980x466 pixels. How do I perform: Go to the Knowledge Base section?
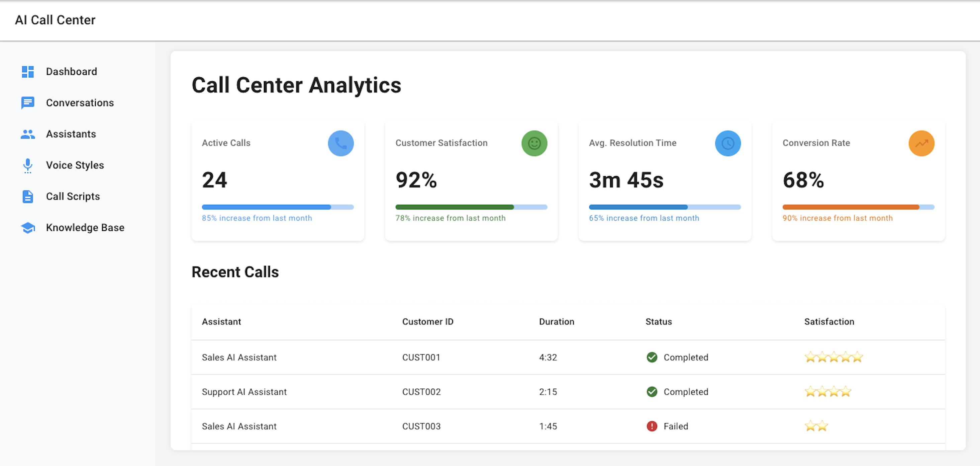(85, 228)
